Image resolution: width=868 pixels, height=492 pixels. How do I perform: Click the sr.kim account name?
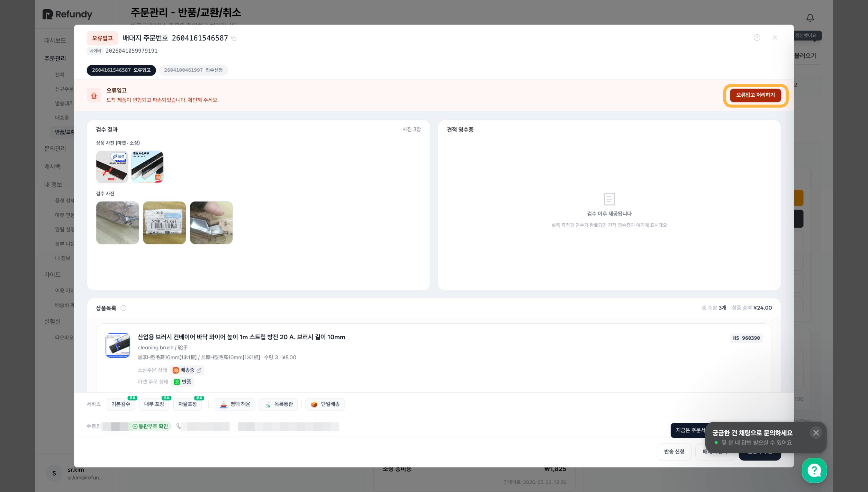coord(76,470)
